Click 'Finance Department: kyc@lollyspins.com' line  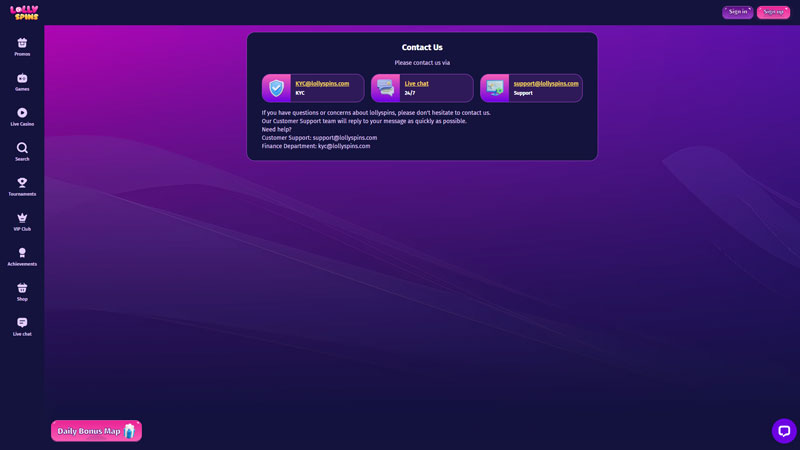click(x=316, y=146)
